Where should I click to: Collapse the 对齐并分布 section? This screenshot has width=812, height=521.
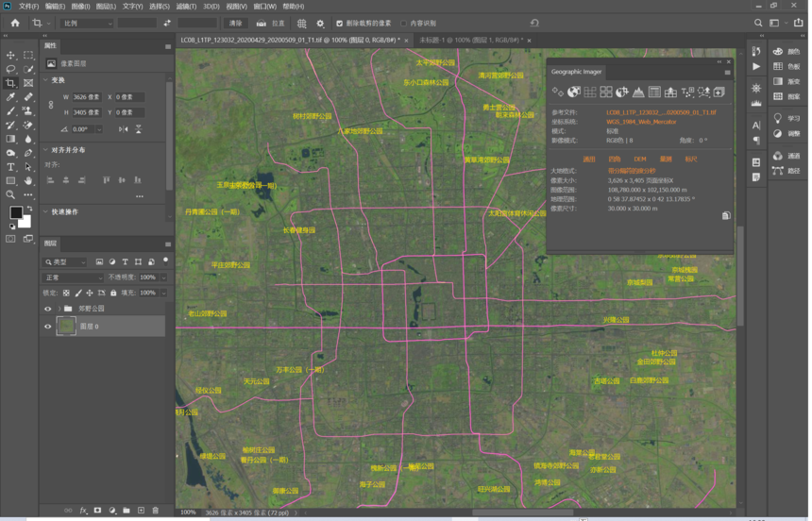[x=45, y=150]
